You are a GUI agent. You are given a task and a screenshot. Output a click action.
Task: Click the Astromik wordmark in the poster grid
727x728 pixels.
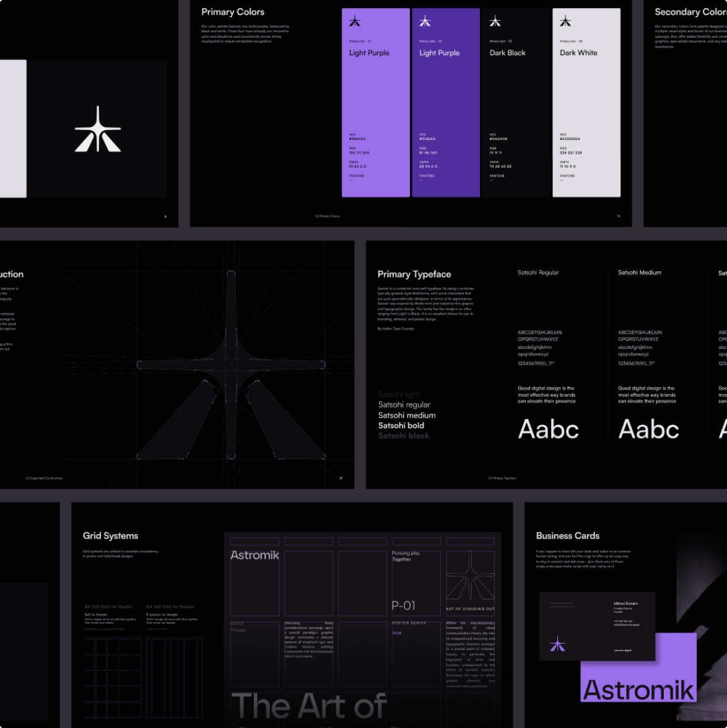coord(255,555)
